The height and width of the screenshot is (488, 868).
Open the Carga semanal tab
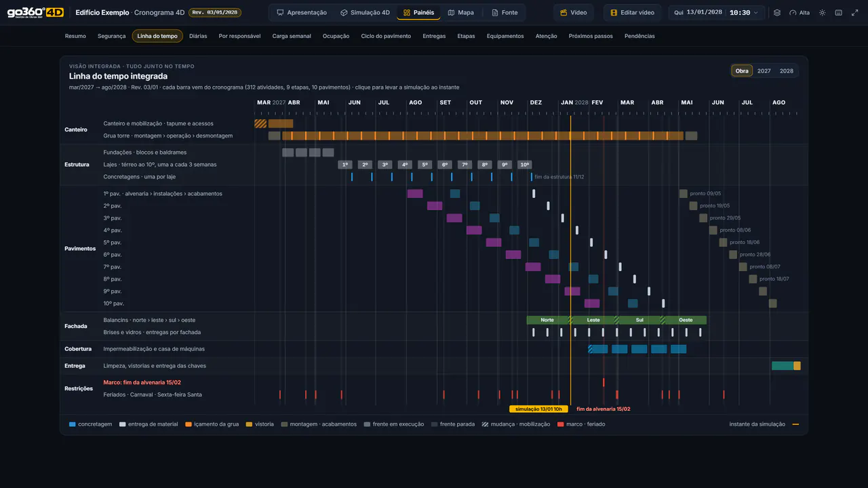(292, 36)
